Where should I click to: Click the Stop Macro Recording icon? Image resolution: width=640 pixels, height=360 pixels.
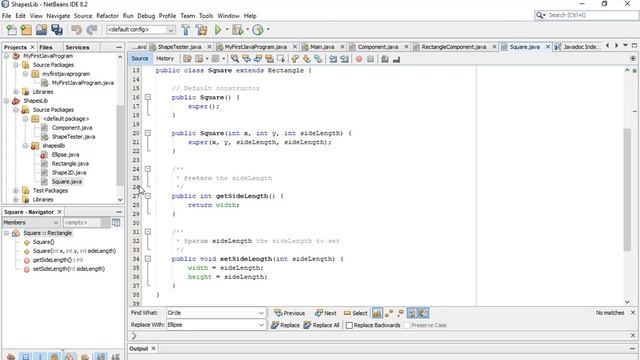tap(371, 59)
